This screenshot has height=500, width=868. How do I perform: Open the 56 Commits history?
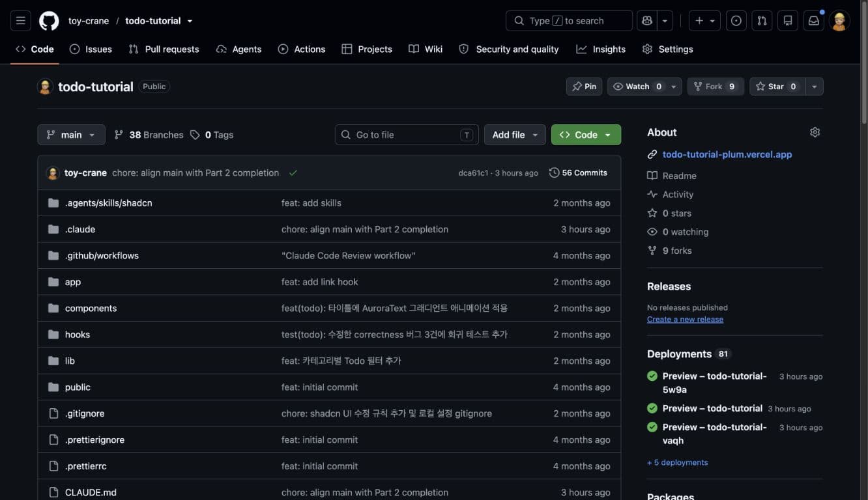coord(578,173)
